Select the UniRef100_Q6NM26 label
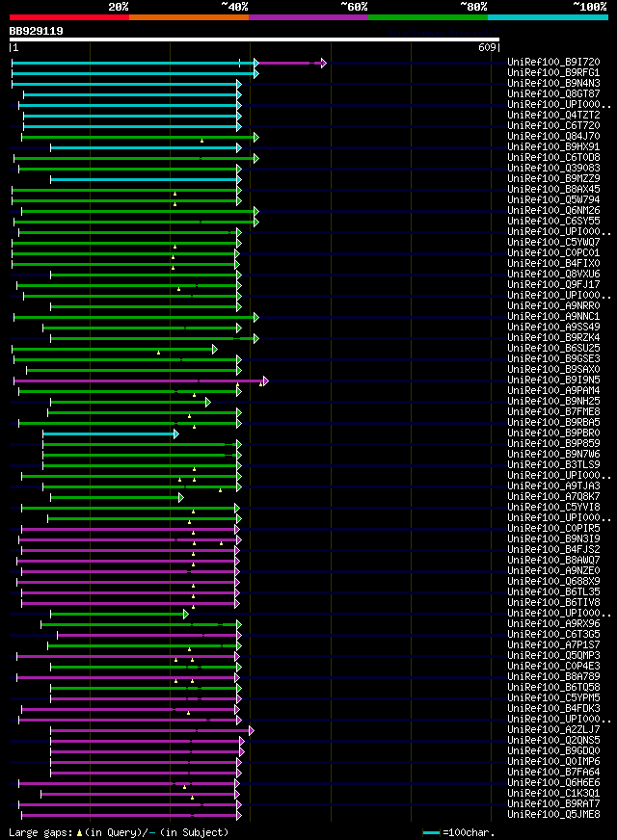Viewport: 617px width, 840px height. click(x=553, y=211)
